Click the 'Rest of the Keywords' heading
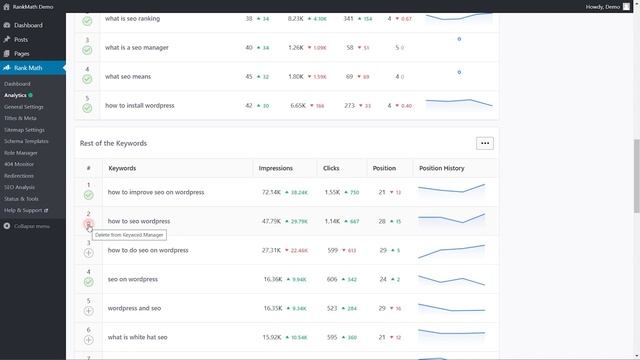The image size is (640, 360). pyautogui.click(x=113, y=143)
